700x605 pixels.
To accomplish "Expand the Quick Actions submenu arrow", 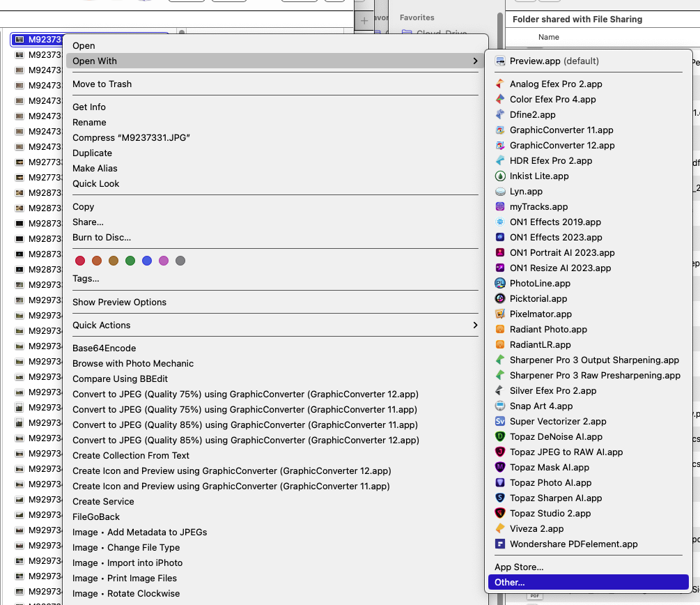I will point(475,326).
